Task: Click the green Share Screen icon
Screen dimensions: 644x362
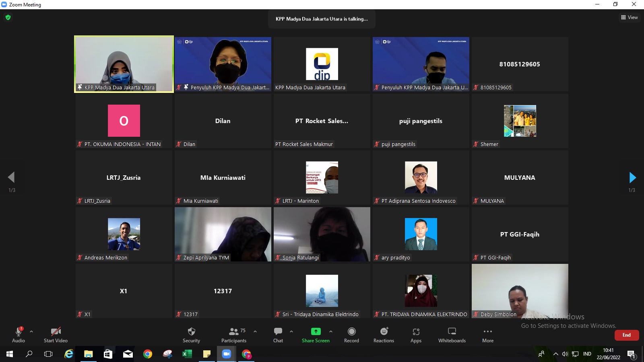Action: tap(316, 331)
